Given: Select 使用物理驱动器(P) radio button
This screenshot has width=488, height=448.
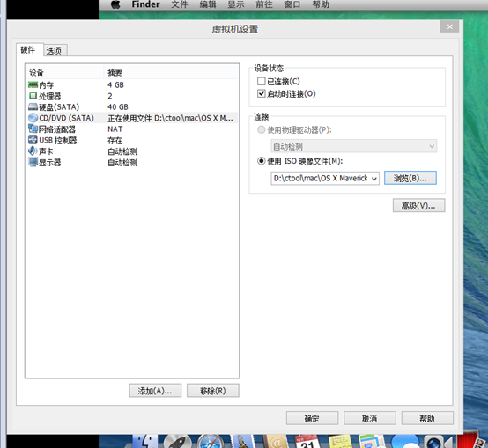Looking at the screenshot, I should tap(262, 129).
